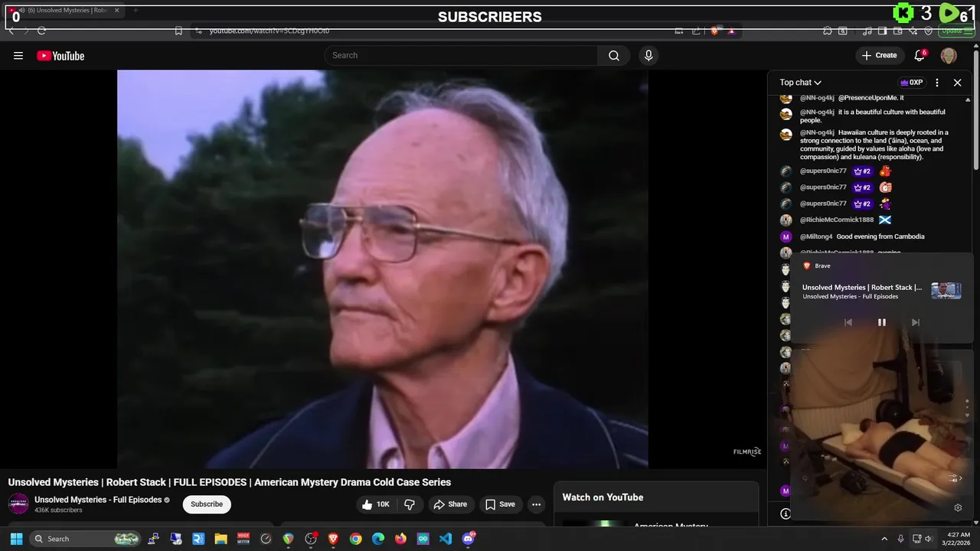
Task: Click media popup video thumbnail
Action: coord(946,291)
